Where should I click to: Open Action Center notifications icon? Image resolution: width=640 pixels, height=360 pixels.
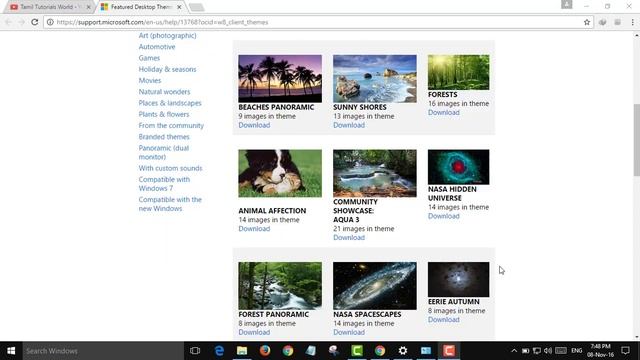(625, 351)
